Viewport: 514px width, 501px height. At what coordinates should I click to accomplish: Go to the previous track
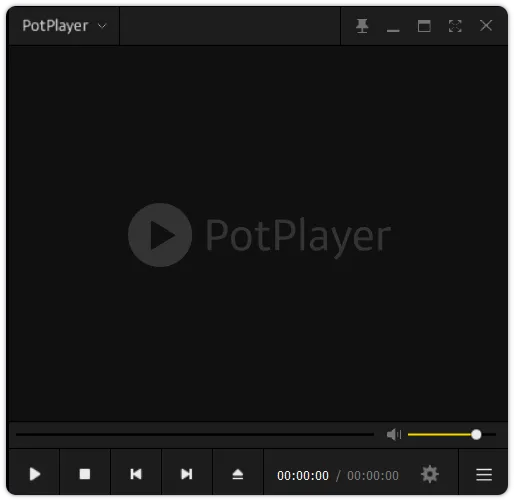tap(136, 474)
